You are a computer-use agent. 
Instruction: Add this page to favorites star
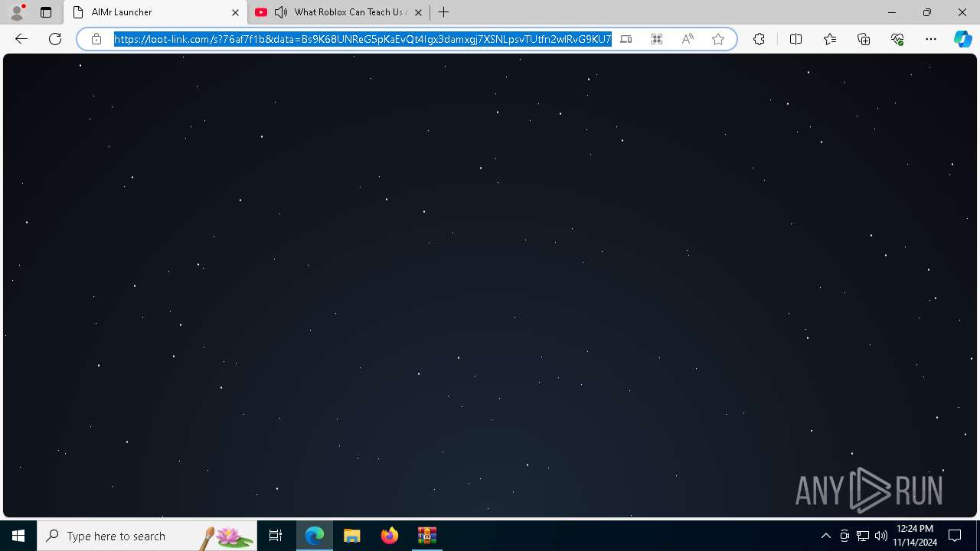(x=718, y=39)
